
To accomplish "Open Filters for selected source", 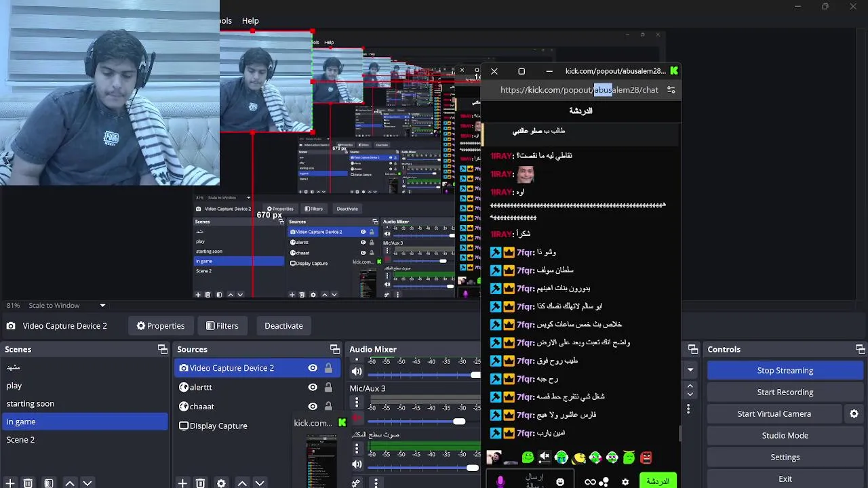I will pos(222,326).
